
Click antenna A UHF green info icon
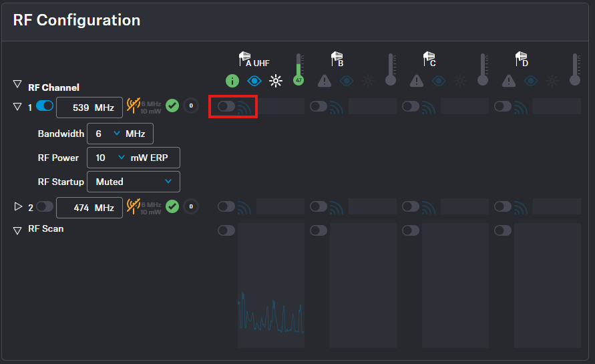pos(232,81)
